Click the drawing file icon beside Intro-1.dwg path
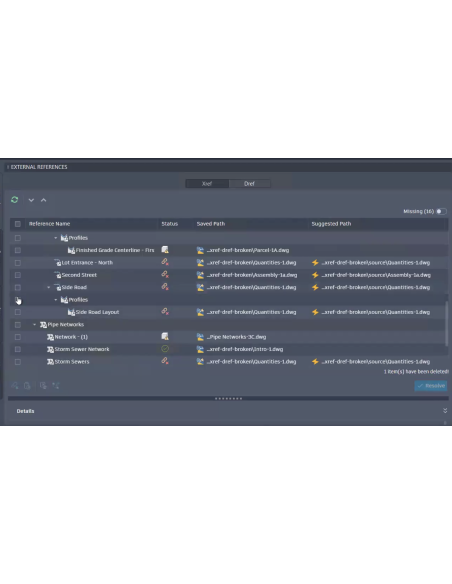452x584 pixels. point(200,349)
